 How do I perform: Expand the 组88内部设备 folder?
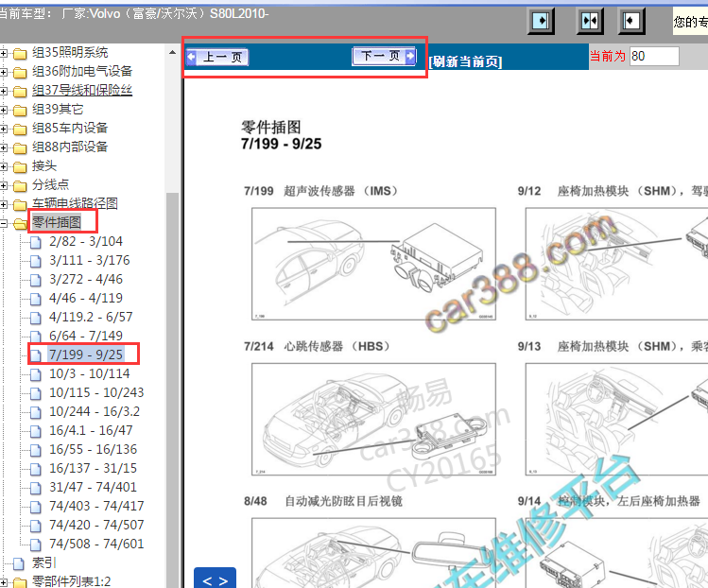point(4,147)
